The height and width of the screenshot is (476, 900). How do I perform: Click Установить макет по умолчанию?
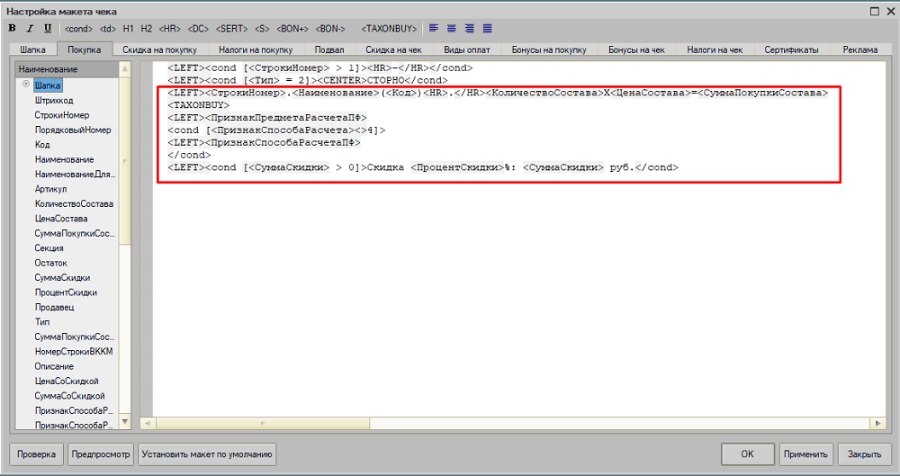click(x=207, y=454)
